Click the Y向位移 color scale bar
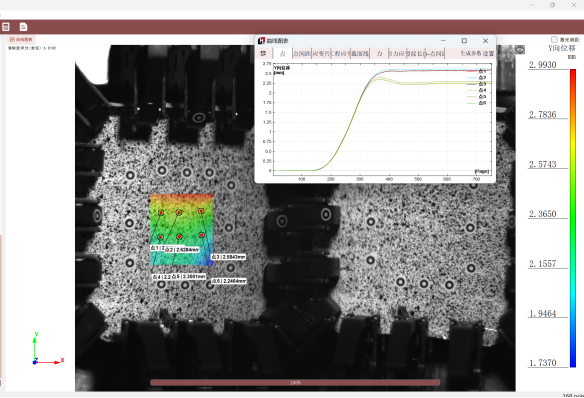This screenshot has width=584, height=398. [x=573, y=218]
